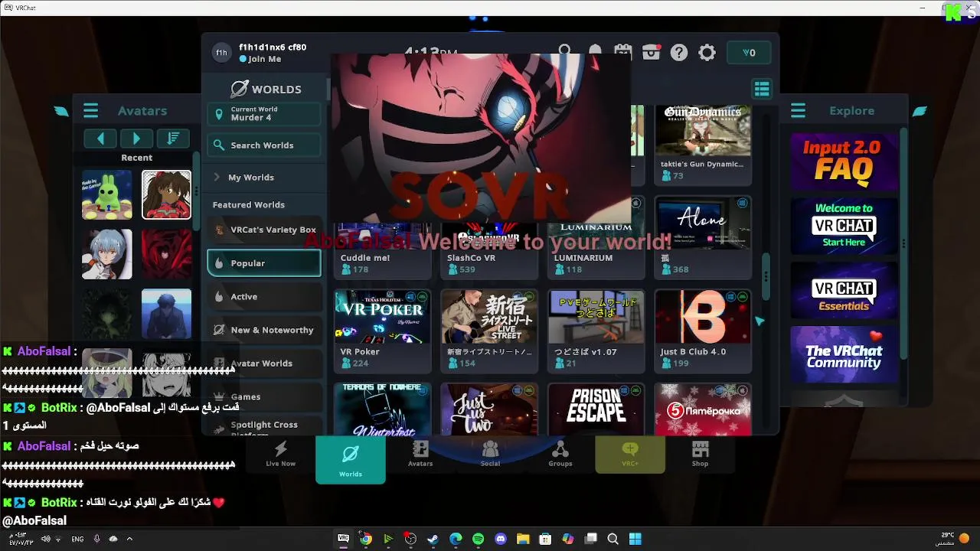Select brown-haired girl recent avatar
Screen dimensions: 980x551
[x=166, y=195]
